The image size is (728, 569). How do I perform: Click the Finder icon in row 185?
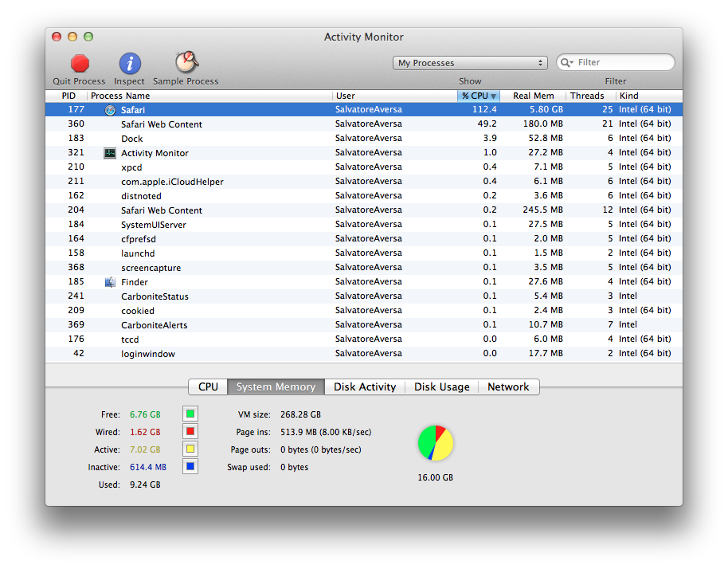coord(110,282)
